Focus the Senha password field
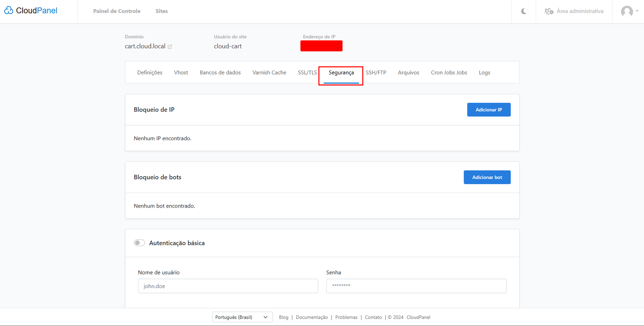Image resolution: width=644 pixels, height=326 pixels. point(416,286)
